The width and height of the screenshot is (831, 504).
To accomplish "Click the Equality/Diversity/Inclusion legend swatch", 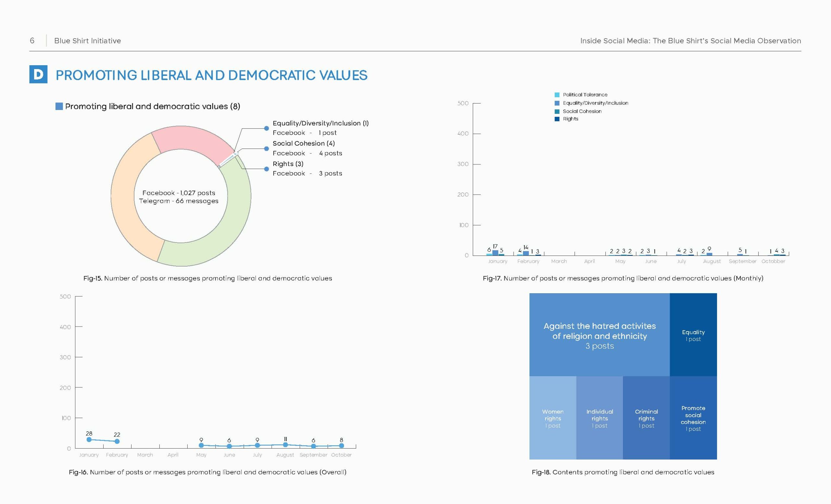I will point(557,103).
